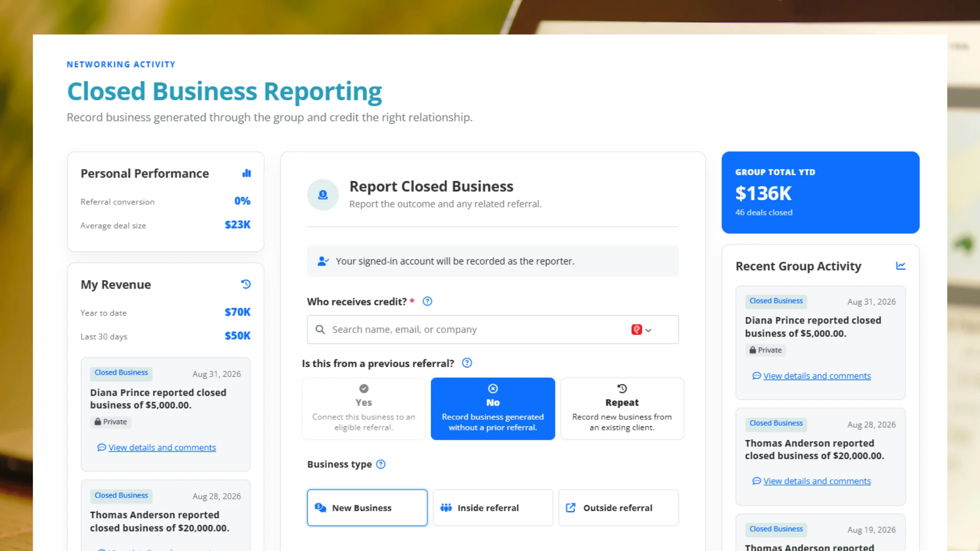Click the Referral conversion 0% value
The width and height of the screenshot is (980, 551).
pos(242,201)
